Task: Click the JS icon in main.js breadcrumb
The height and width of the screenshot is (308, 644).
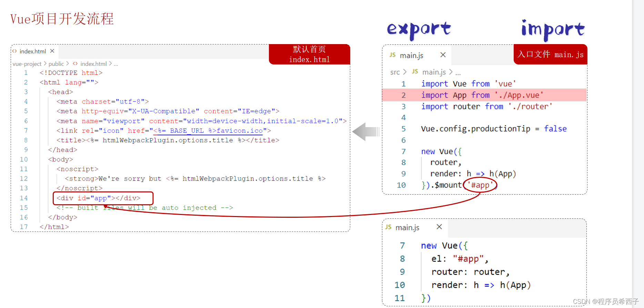Action: (x=415, y=71)
